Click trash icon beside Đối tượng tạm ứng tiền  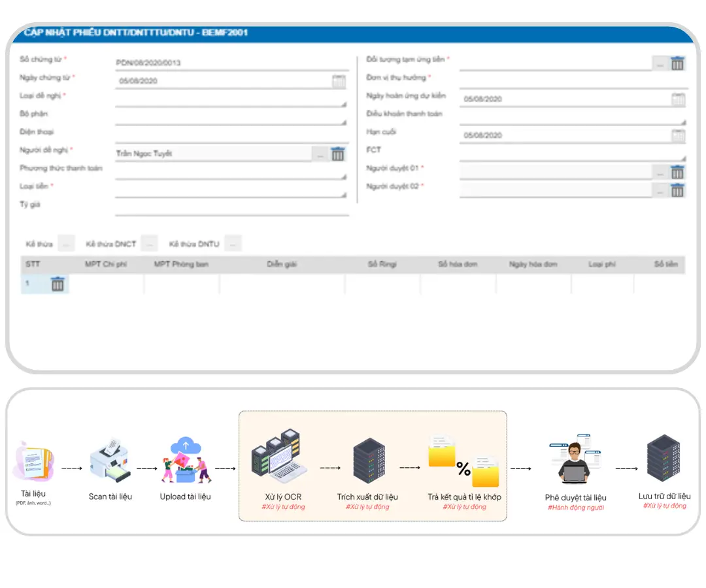678,63
